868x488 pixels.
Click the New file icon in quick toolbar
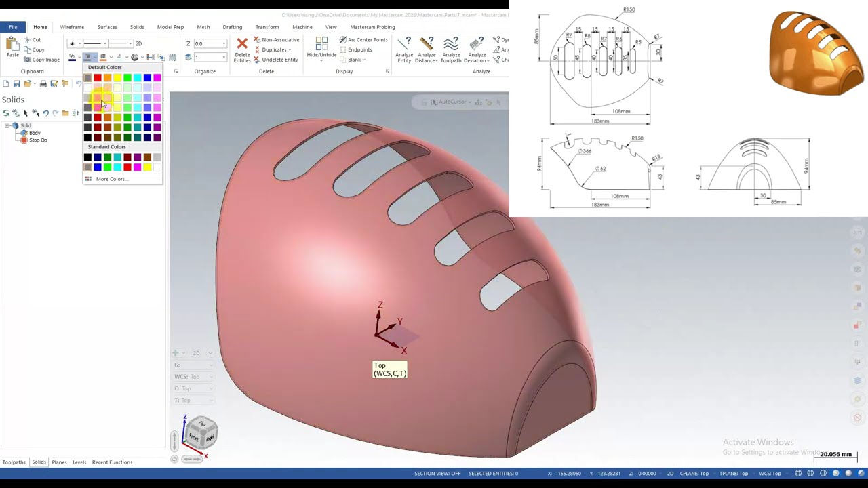(x=6, y=83)
